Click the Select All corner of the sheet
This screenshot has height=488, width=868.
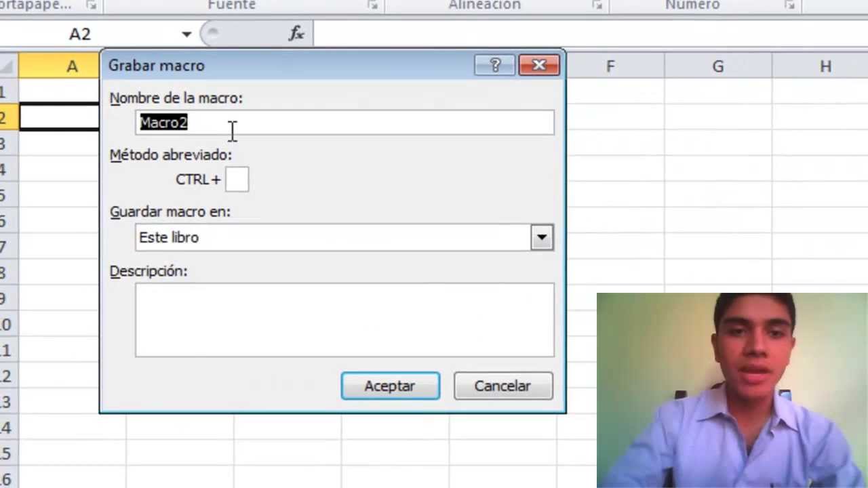[8, 66]
